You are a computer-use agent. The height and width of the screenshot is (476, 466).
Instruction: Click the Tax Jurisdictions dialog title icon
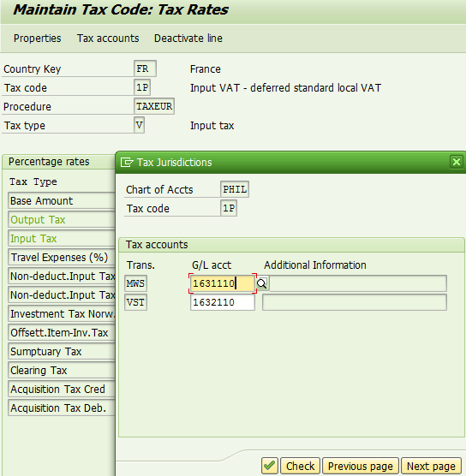(x=127, y=163)
